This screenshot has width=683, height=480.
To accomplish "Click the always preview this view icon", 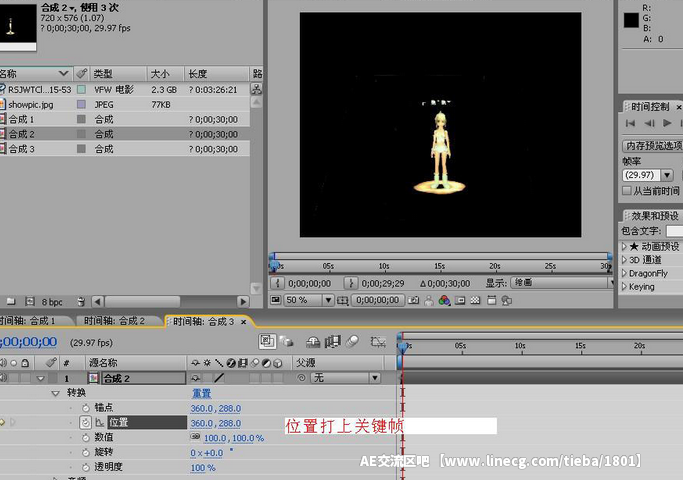I will 276,300.
